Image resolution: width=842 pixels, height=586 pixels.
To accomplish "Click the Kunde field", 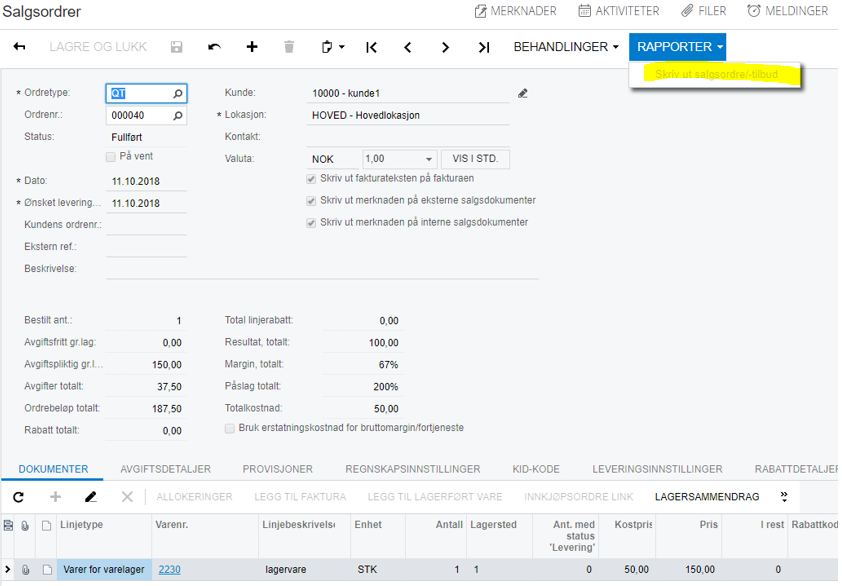I will [x=408, y=93].
